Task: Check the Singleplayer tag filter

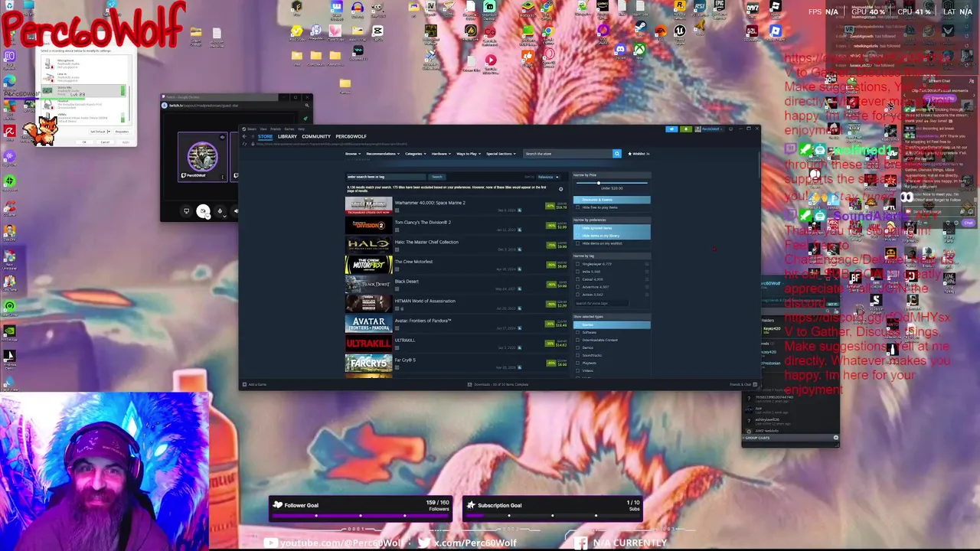Action: click(577, 264)
